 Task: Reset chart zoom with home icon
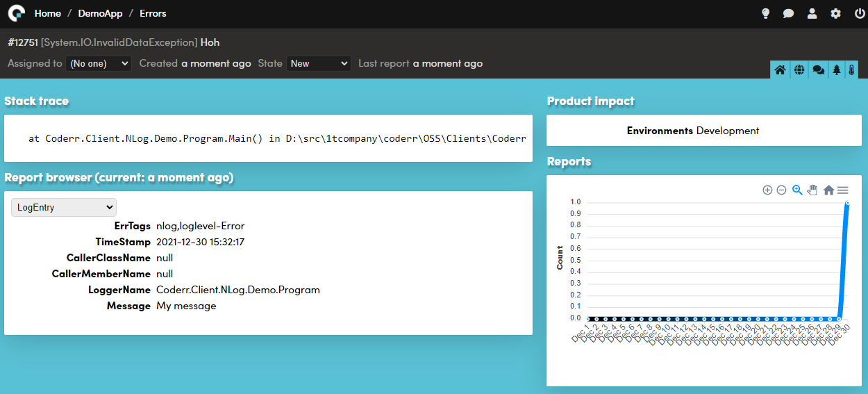828,190
